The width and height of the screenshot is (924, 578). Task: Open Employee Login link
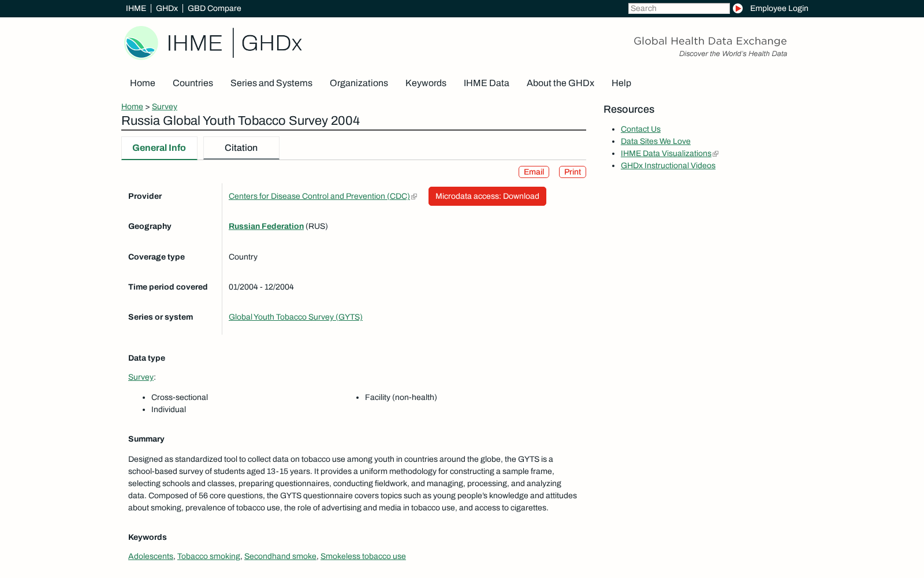(779, 9)
